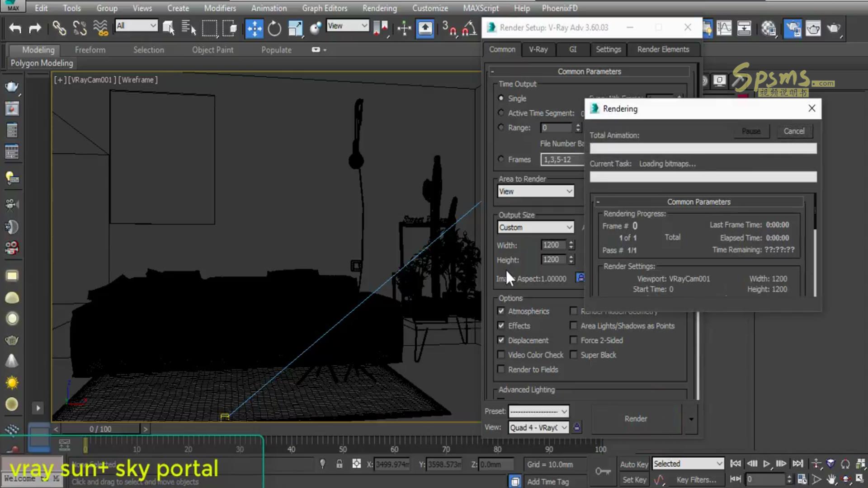Enable Video Color Check
This screenshot has height=488, width=868.
pyautogui.click(x=501, y=355)
